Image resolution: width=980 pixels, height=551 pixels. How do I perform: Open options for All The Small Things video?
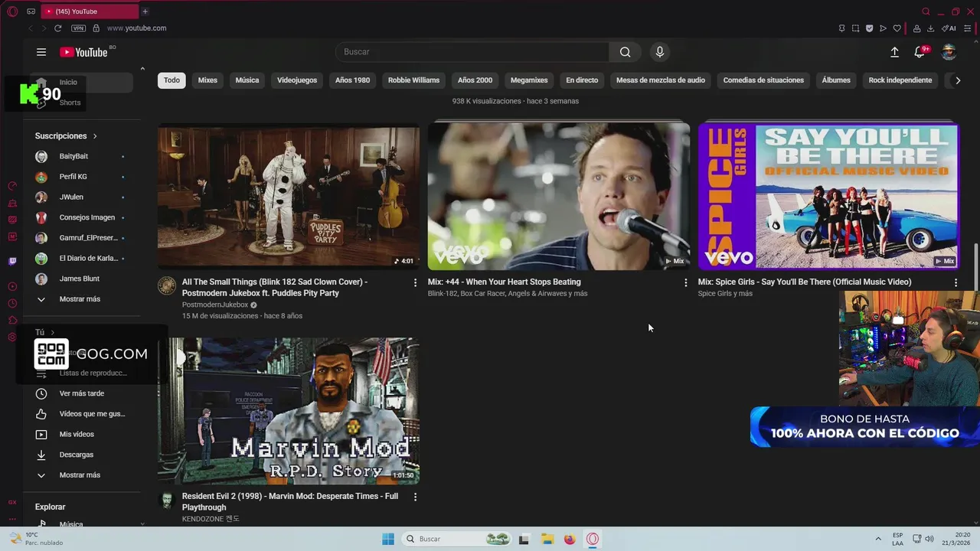pyautogui.click(x=415, y=282)
